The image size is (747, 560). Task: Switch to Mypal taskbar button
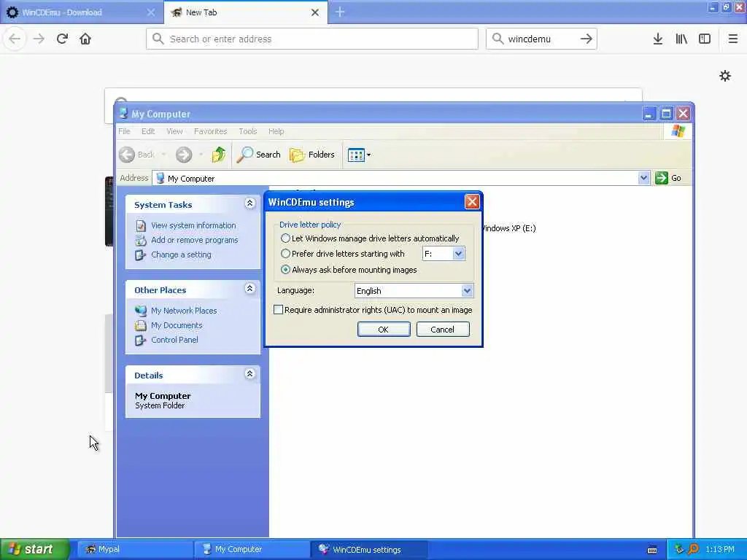pyautogui.click(x=135, y=549)
